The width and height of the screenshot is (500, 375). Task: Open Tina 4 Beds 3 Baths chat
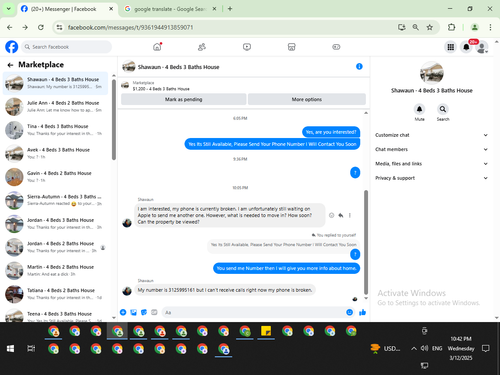[x=55, y=130]
